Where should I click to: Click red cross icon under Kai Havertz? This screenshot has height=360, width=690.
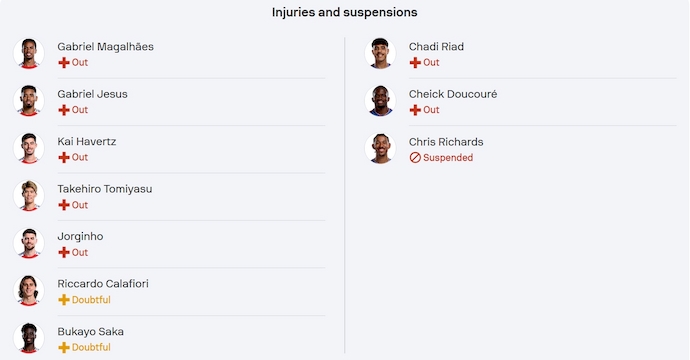[64, 158]
